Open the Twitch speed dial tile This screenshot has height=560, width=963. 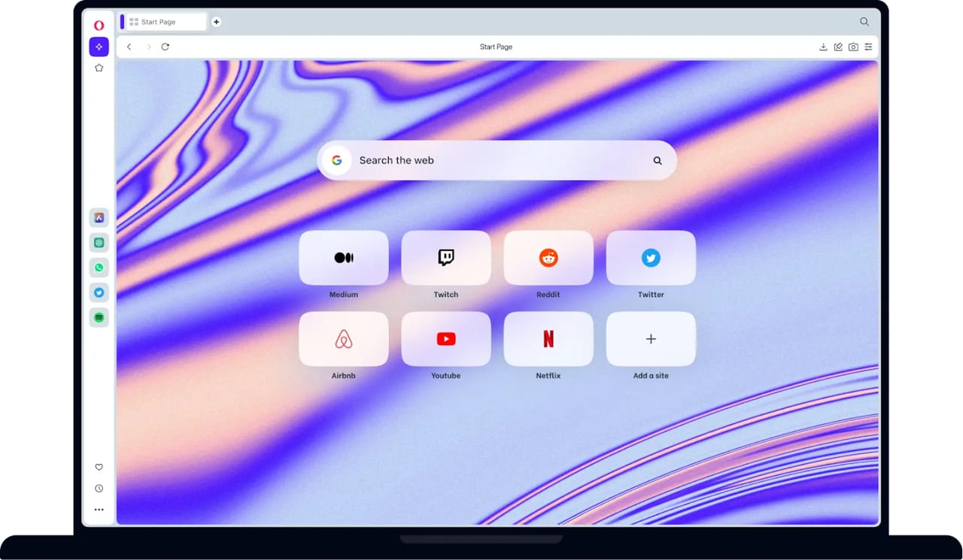446,258
